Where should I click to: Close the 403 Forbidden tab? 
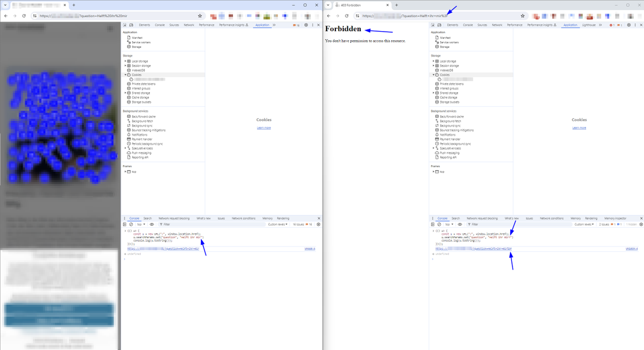pos(387,5)
